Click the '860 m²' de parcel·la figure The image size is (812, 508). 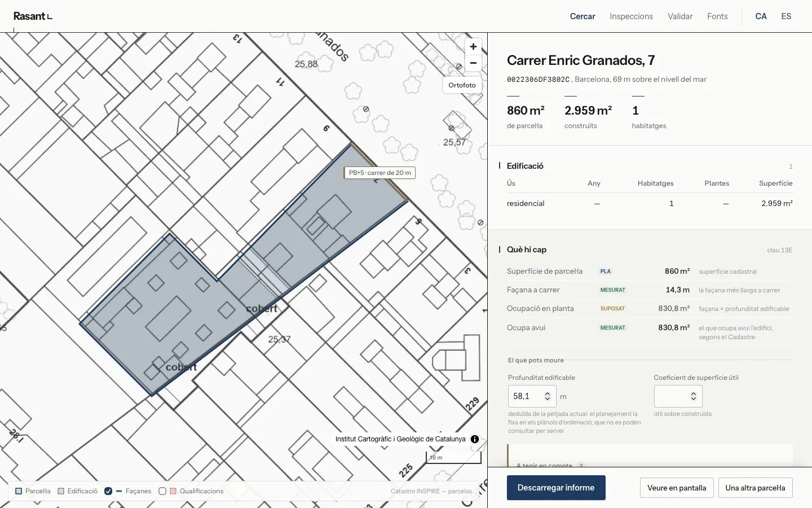526,111
